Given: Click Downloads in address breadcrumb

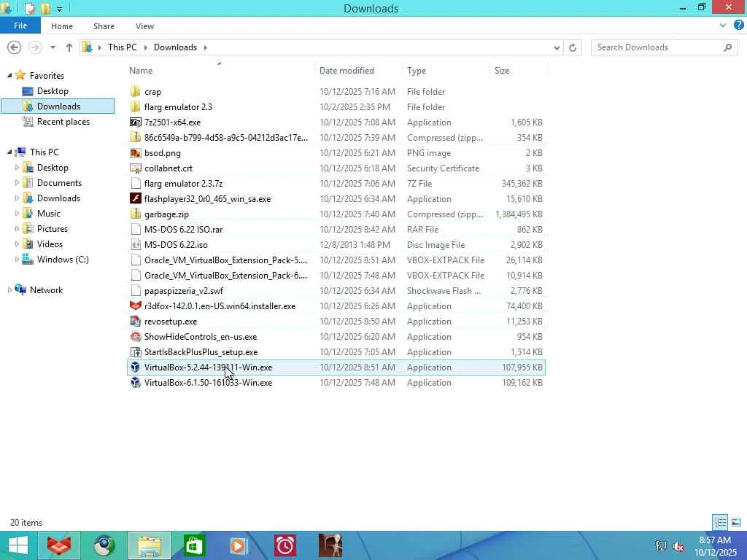Looking at the screenshot, I should (x=175, y=47).
